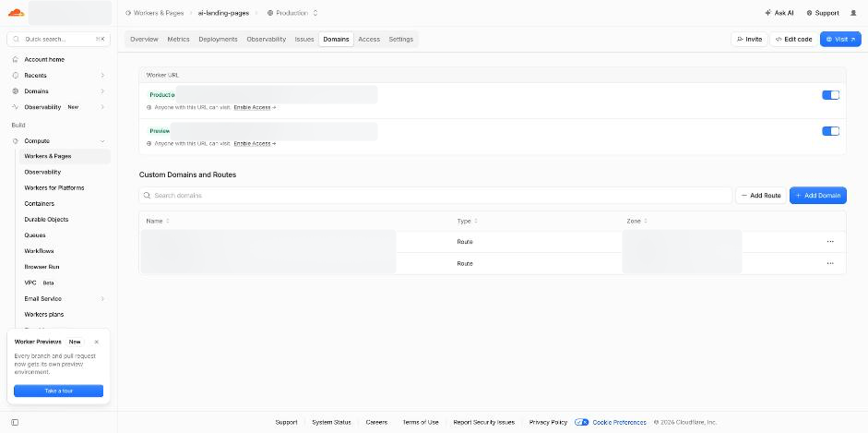Click the search magnifier in domains field
This screenshot has width=868, height=433.
148,196
